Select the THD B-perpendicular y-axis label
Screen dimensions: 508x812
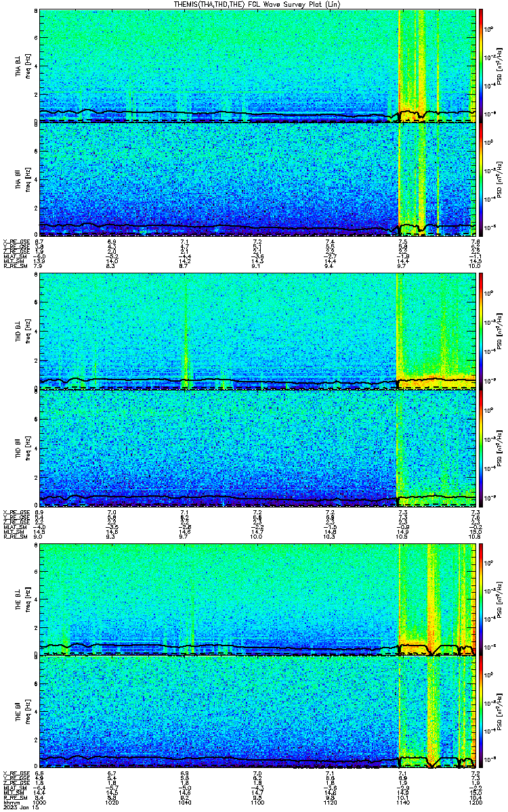tap(18, 332)
